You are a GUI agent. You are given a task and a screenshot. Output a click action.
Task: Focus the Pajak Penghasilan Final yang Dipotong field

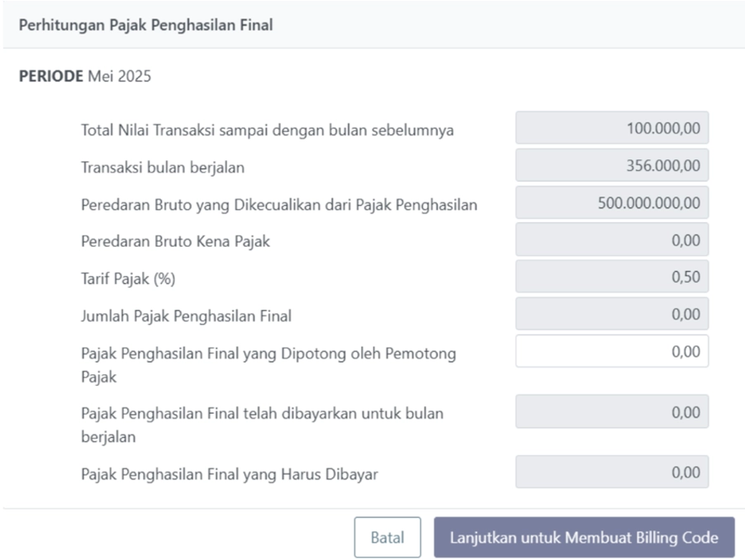(x=612, y=351)
